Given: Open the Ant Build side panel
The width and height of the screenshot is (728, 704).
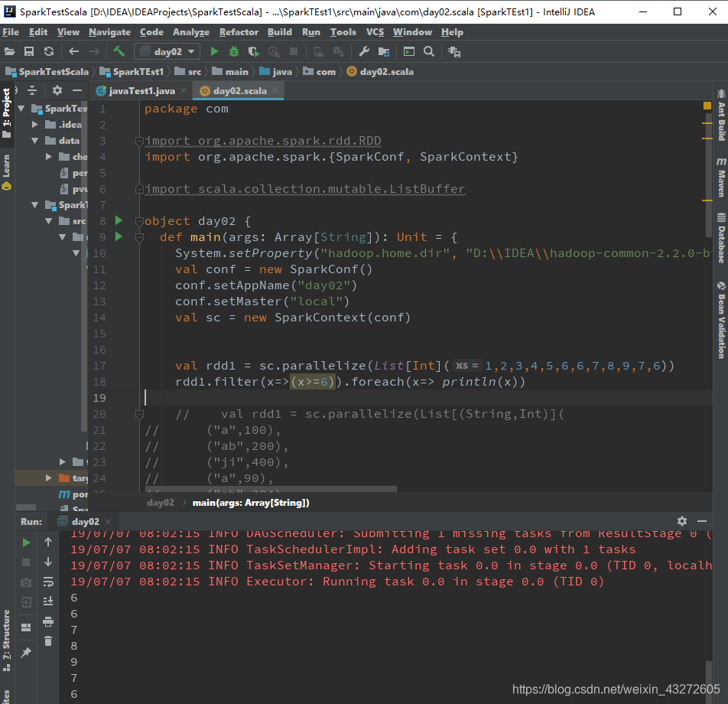Looking at the screenshot, I should 721,116.
